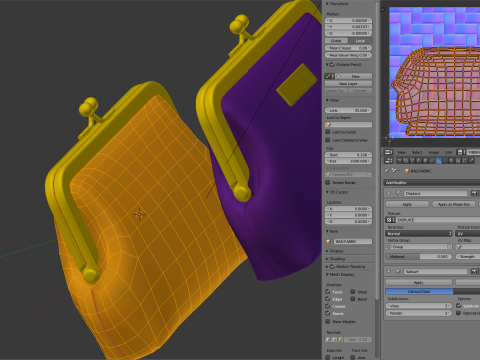Image resolution: width=480 pixels, height=360 pixels.
Task: Open the Constraints properties tab icon
Action: click(432, 160)
